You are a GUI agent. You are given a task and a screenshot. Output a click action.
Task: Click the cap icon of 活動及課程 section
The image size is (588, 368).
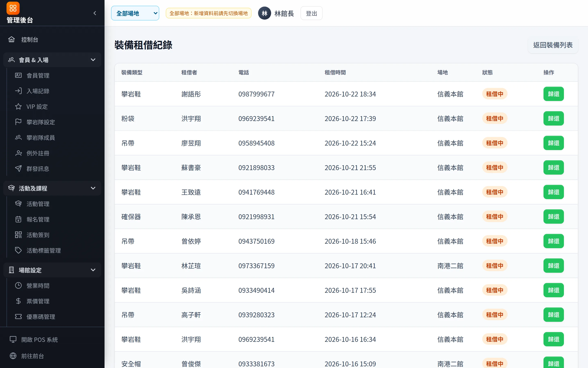coord(11,188)
